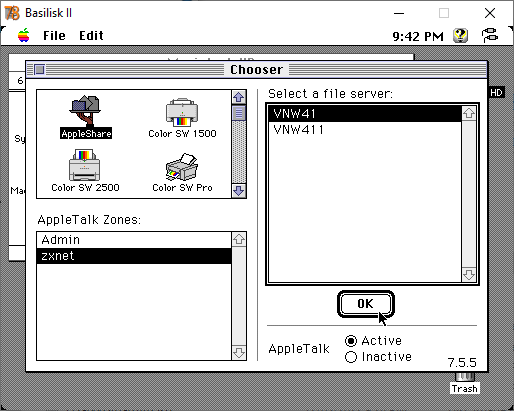The height and width of the screenshot is (411, 514).
Task: Click the Trash icon on desktop
Action: coord(465,383)
